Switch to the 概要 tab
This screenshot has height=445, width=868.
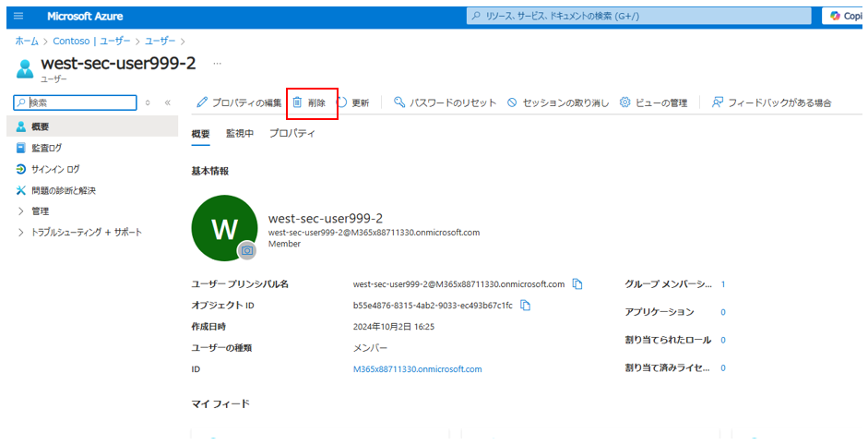(x=200, y=134)
